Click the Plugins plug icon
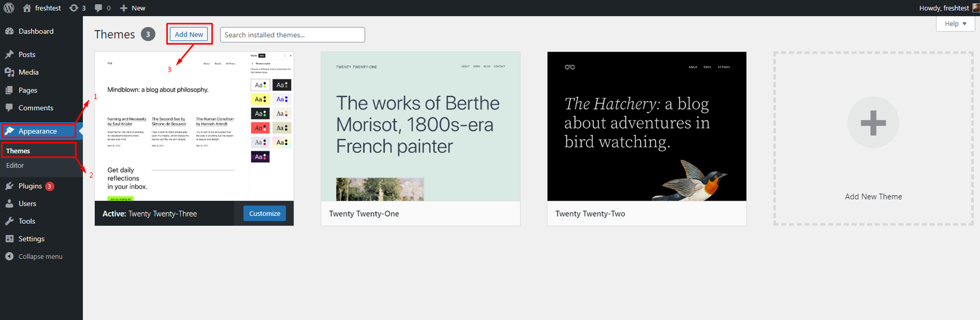The image size is (980, 320). [x=9, y=186]
